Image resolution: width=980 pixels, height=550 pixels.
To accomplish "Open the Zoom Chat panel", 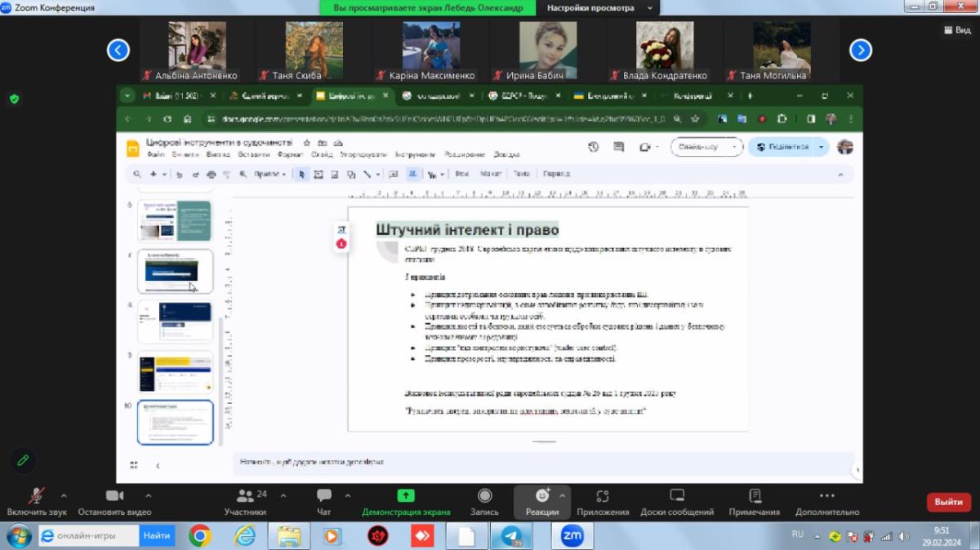I will coord(324,496).
